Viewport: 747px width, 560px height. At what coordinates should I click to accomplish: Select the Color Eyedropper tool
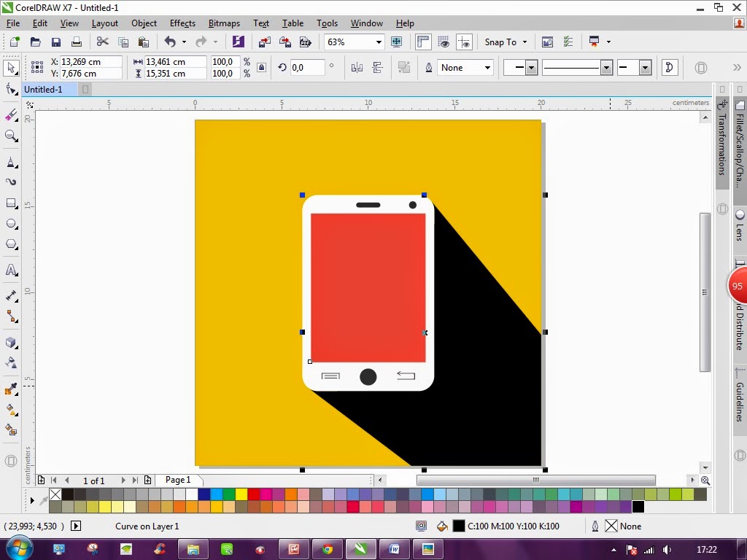(x=9, y=389)
